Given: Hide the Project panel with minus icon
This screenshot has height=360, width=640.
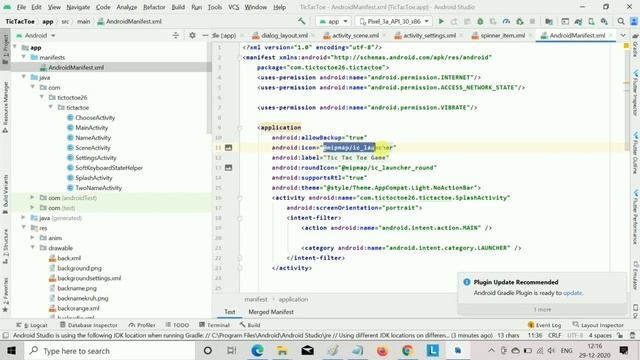Looking at the screenshot, I should (x=205, y=36).
